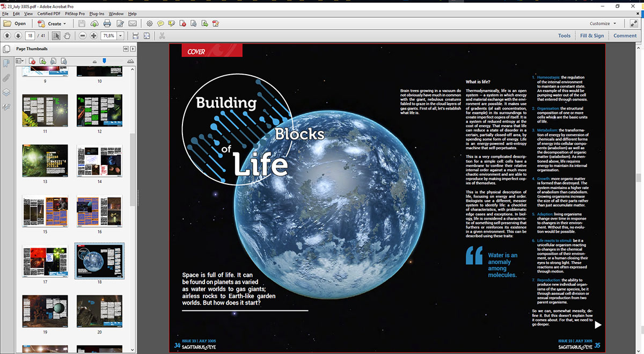Screen dimensions: 644x354
Task: Open the Edit menu
Action: 17,13
